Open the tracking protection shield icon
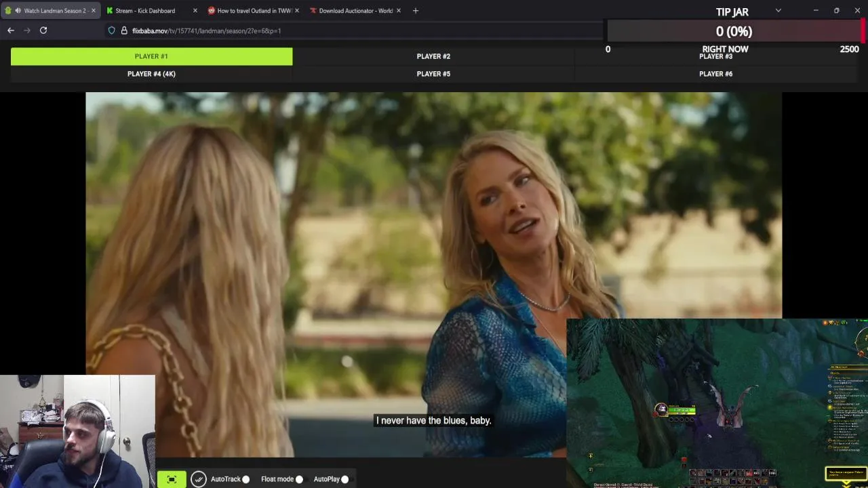This screenshot has height=488, width=868. point(112,30)
